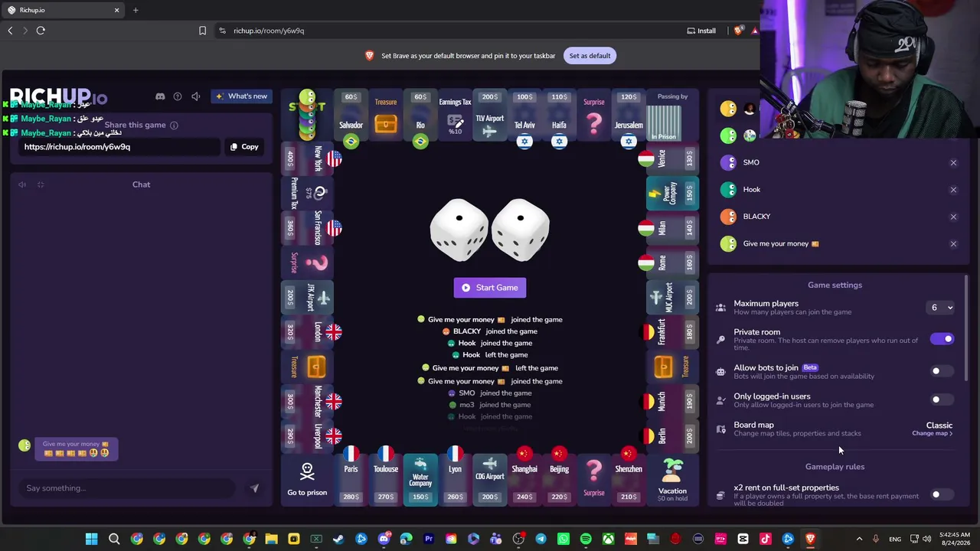Show hidden icons in the system tray
Viewport: 980px width, 551px height.
[x=859, y=540]
